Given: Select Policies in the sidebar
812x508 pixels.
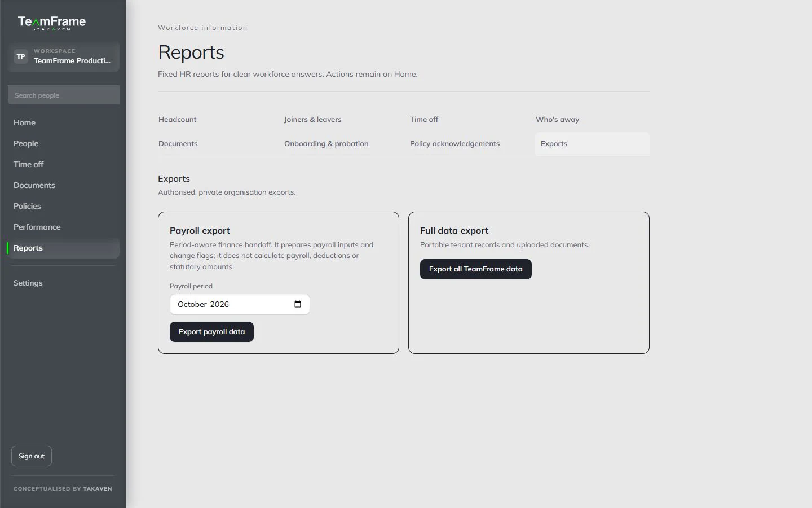Looking at the screenshot, I should click(63, 206).
